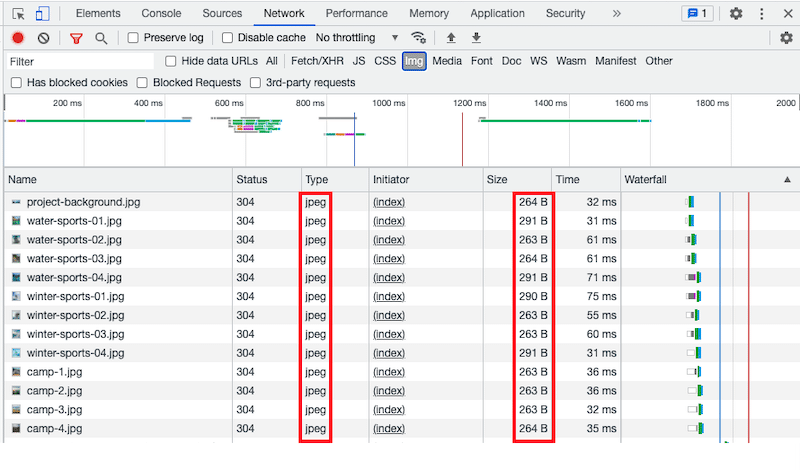The height and width of the screenshot is (470, 800).
Task: Select water-sports-04.jpg request
Action: point(74,278)
